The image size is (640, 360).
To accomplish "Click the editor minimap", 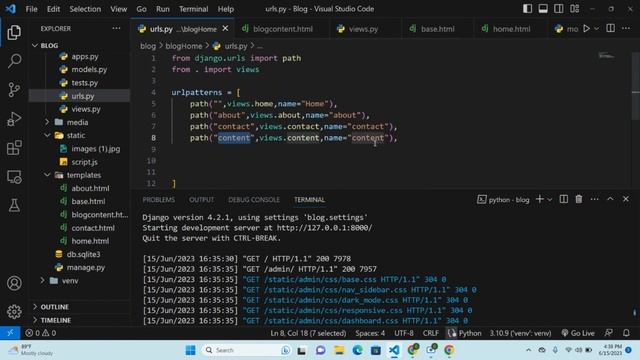I will pyautogui.click(x=607, y=56).
